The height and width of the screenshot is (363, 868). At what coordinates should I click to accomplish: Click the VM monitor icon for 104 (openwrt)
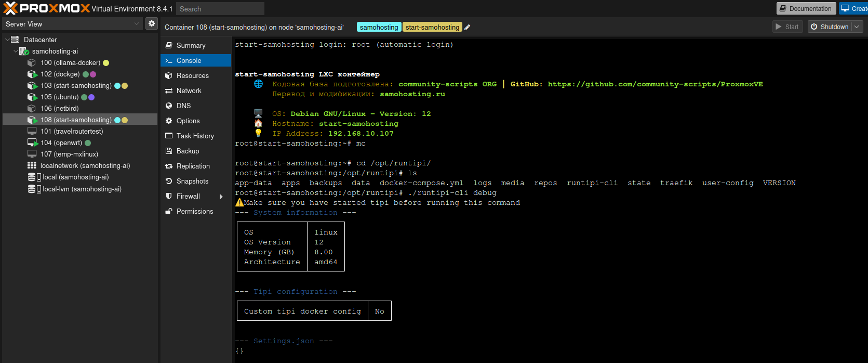coord(32,142)
